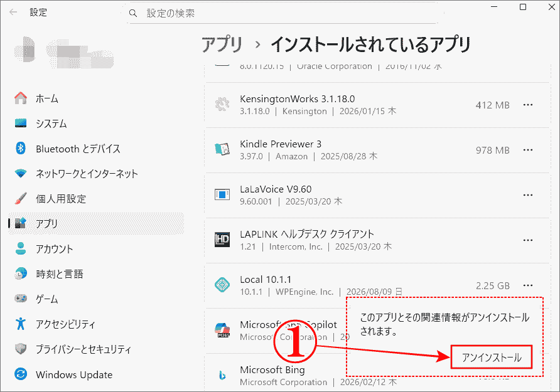Select the KensingtonWorks 3.1.18.0 app name

tap(297, 99)
